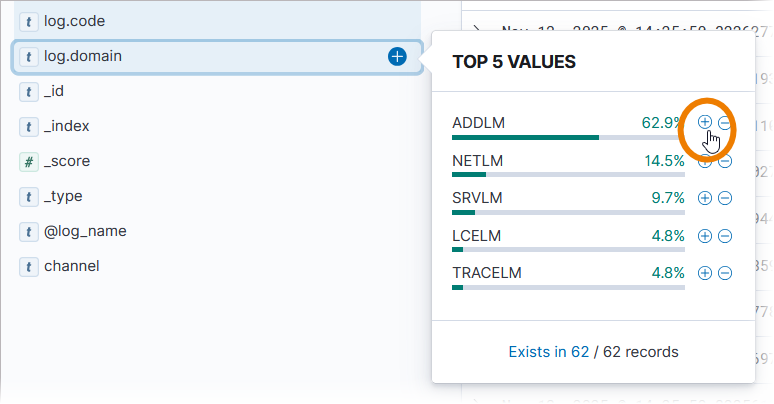Select the channel field
This screenshot has width=774, height=404.
pos(71,266)
